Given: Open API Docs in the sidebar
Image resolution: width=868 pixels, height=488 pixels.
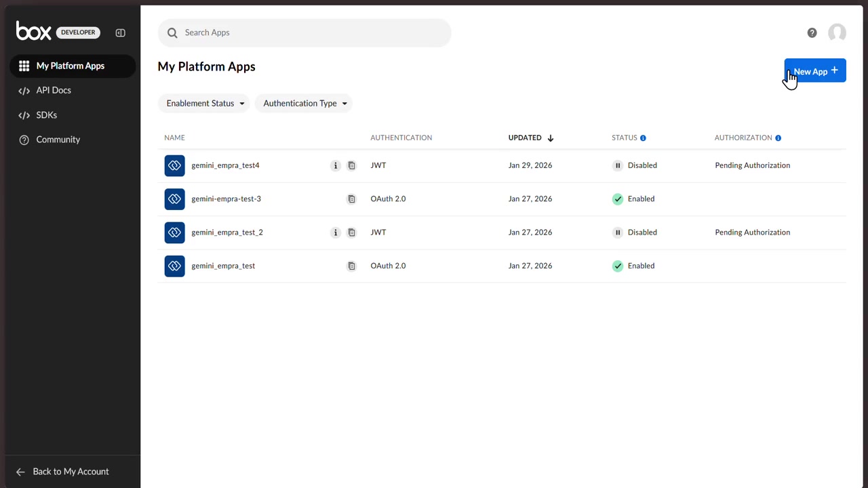Looking at the screenshot, I should 53,90.
